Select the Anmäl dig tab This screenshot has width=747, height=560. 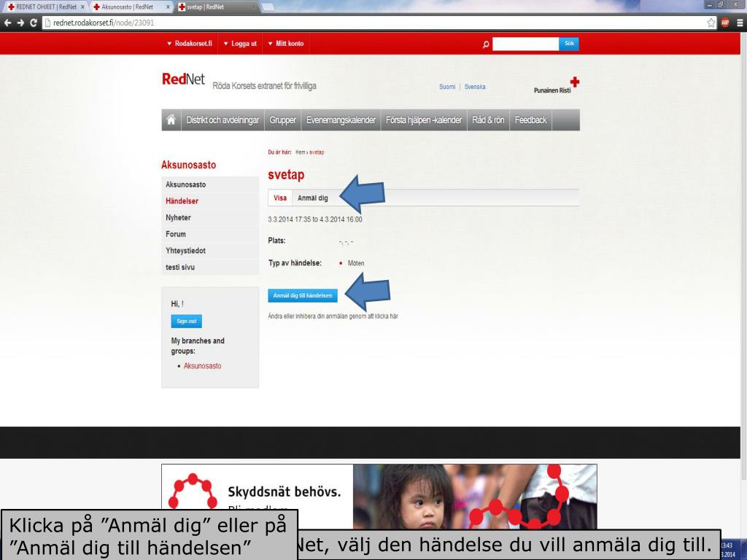312,198
